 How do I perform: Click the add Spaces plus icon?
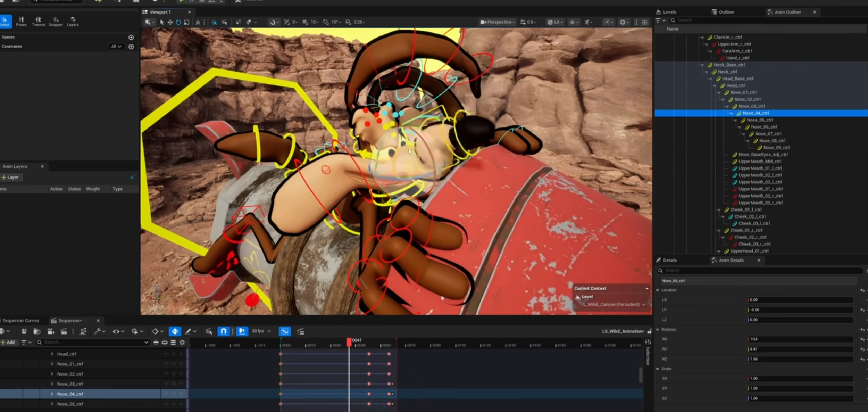coord(131,37)
